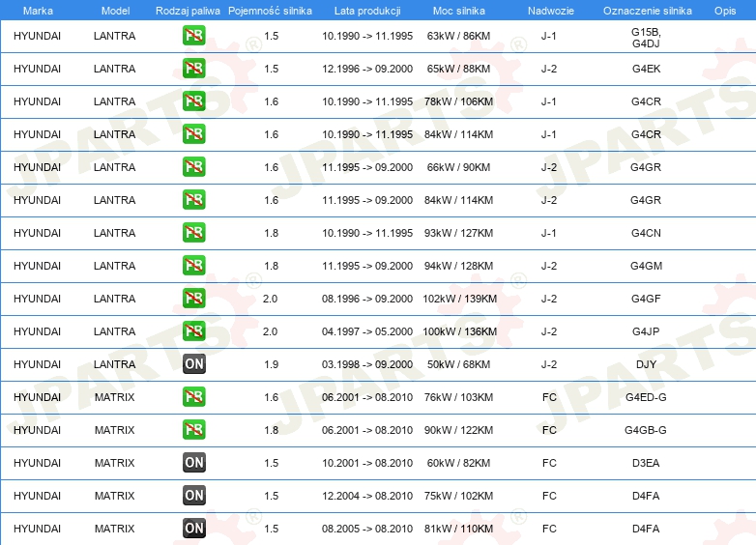Click power value 66kW / 90KM

coord(458,167)
